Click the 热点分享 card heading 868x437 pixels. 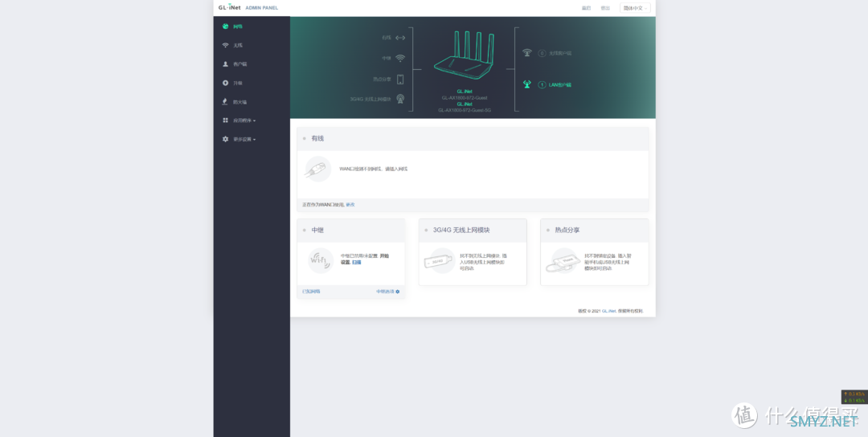567,230
